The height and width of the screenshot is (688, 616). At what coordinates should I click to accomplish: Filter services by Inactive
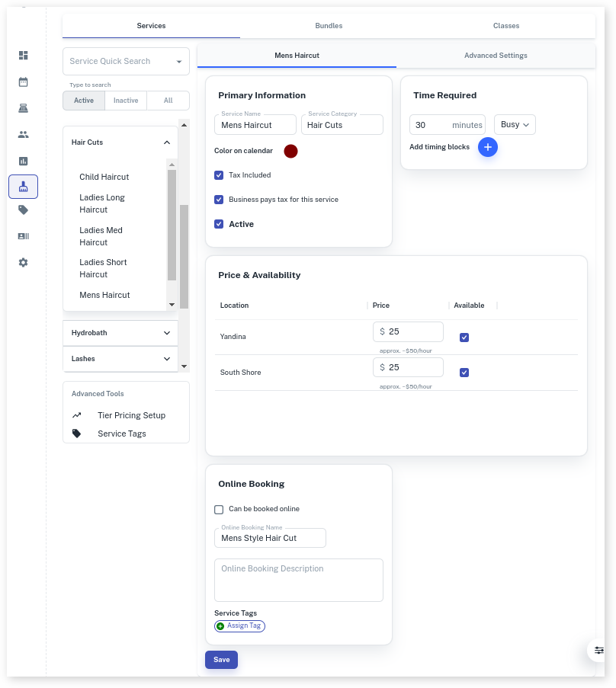point(126,101)
